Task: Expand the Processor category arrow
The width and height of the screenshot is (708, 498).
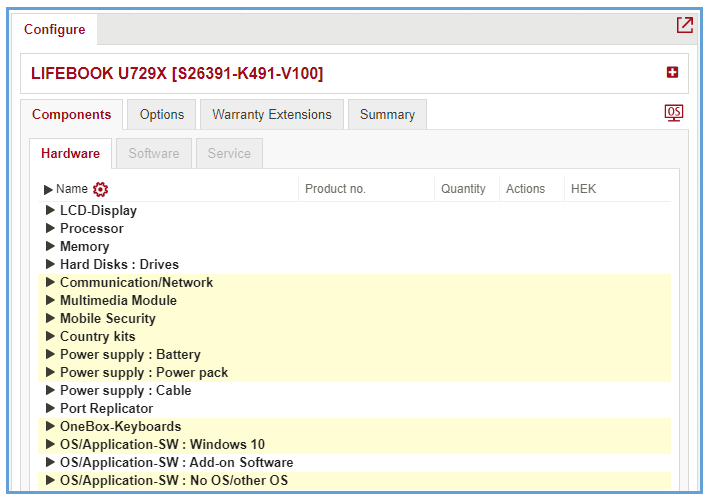Action: pos(50,228)
